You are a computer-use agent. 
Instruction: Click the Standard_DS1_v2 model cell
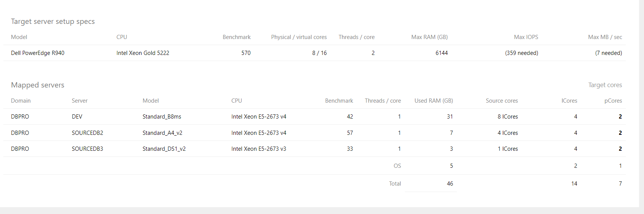(164, 149)
